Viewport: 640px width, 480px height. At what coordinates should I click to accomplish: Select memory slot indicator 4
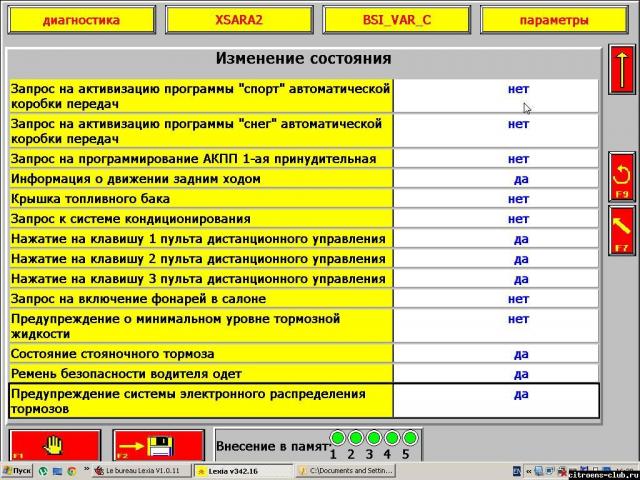click(x=392, y=438)
